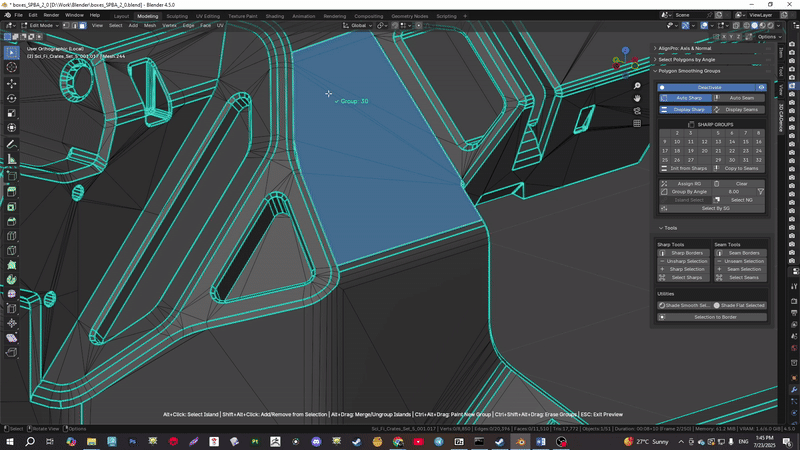Viewport: 800px width, 450px height.
Task: Open the editor type dropdown
Action: (x=10, y=26)
